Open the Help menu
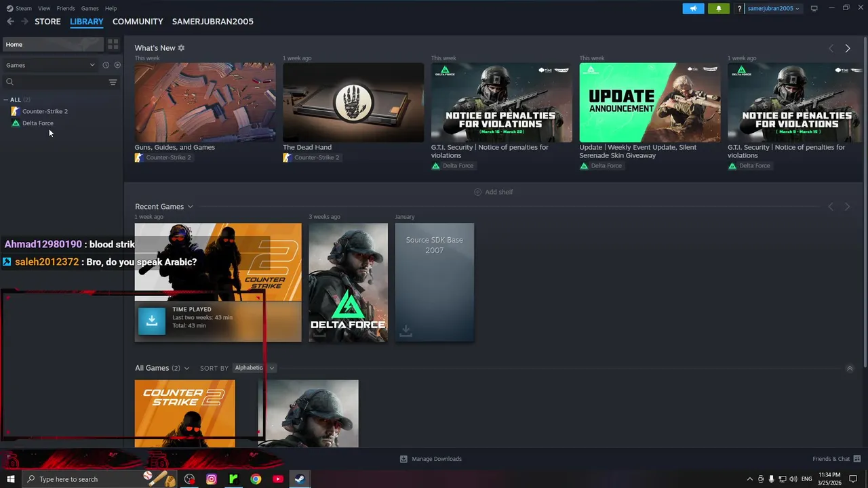Screen dimensions: 868x488 [111, 8]
